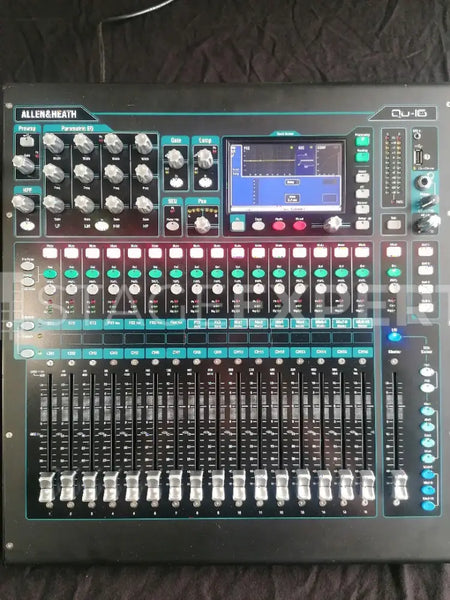450x600 pixels.
Task: Select channel 5 with its green Sel key
Action: point(134,274)
